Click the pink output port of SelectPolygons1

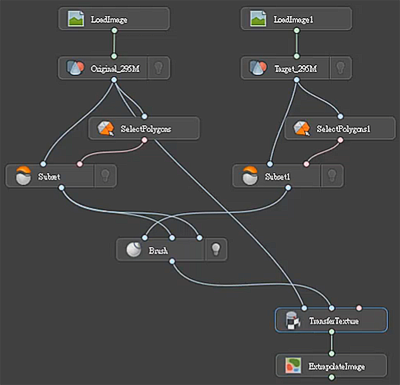(x=340, y=140)
